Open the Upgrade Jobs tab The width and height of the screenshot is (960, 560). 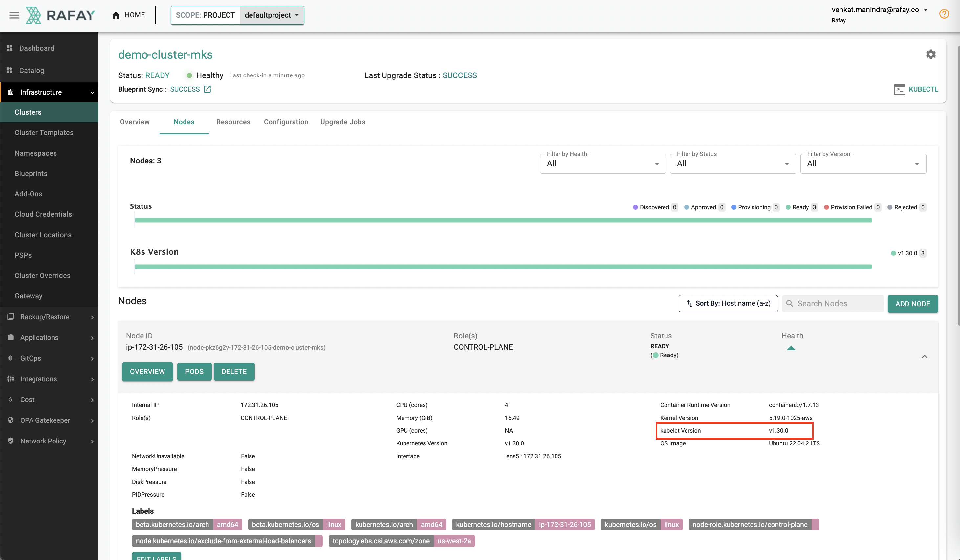click(x=342, y=122)
